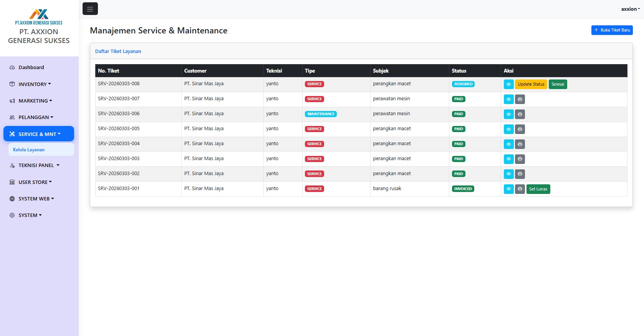Open Kelola Layanan submenu item
The height and width of the screenshot is (336, 644).
[41, 149]
